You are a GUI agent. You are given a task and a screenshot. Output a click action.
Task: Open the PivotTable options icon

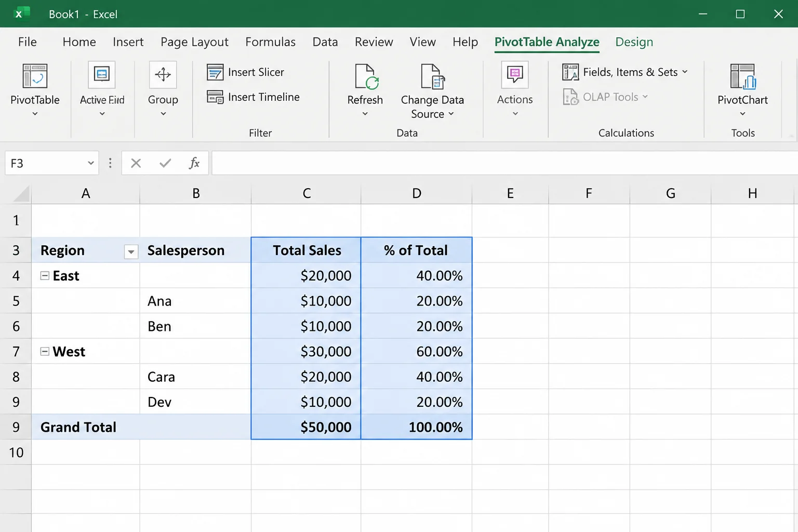point(35,76)
